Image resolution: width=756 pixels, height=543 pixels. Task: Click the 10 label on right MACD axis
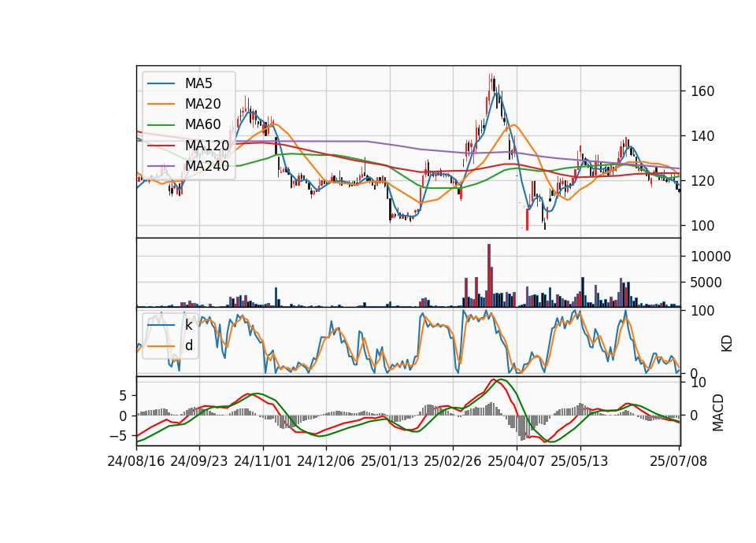[699, 383]
